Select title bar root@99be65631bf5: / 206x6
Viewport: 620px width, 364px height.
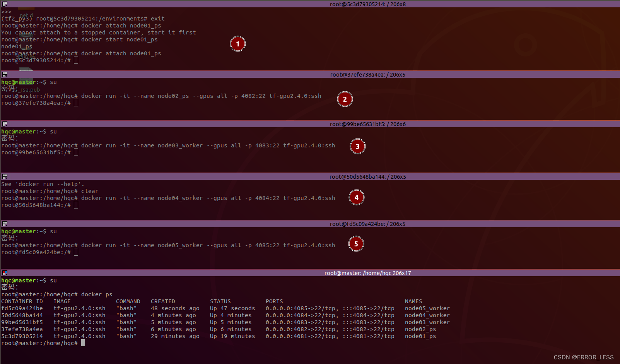(310, 124)
